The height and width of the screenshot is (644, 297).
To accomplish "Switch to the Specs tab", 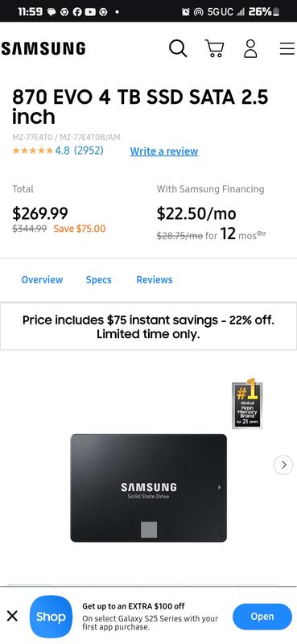I will [x=98, y=279].
